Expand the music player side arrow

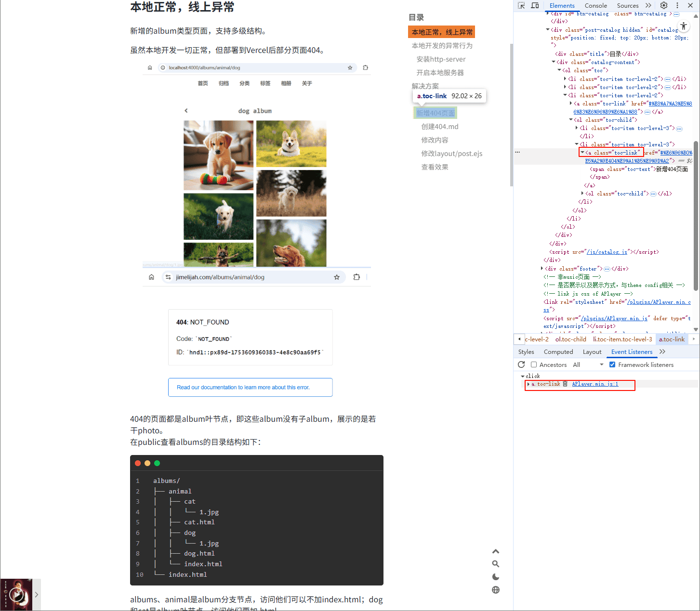[x=37, y=595]
